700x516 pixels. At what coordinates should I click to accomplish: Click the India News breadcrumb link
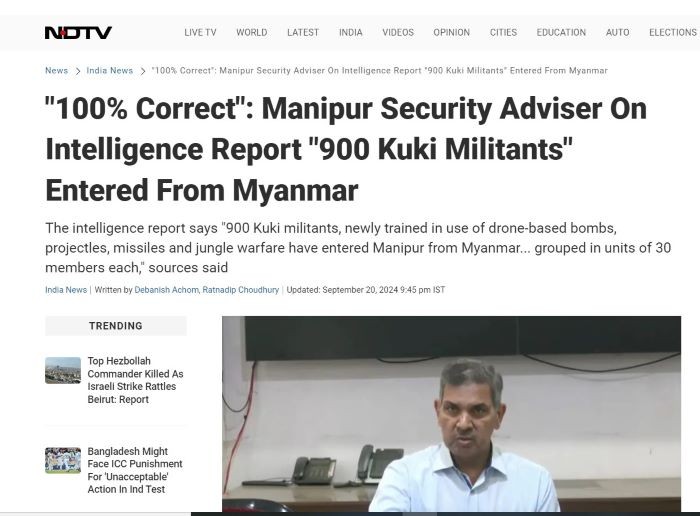[x=110, y=71]
